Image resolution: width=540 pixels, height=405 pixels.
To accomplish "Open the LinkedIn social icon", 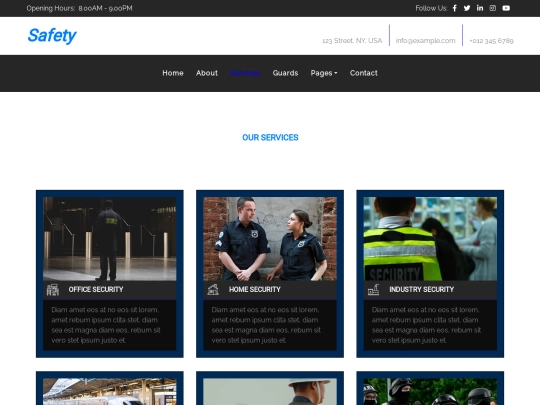I will pyautogui.click(x=480, y=8).
